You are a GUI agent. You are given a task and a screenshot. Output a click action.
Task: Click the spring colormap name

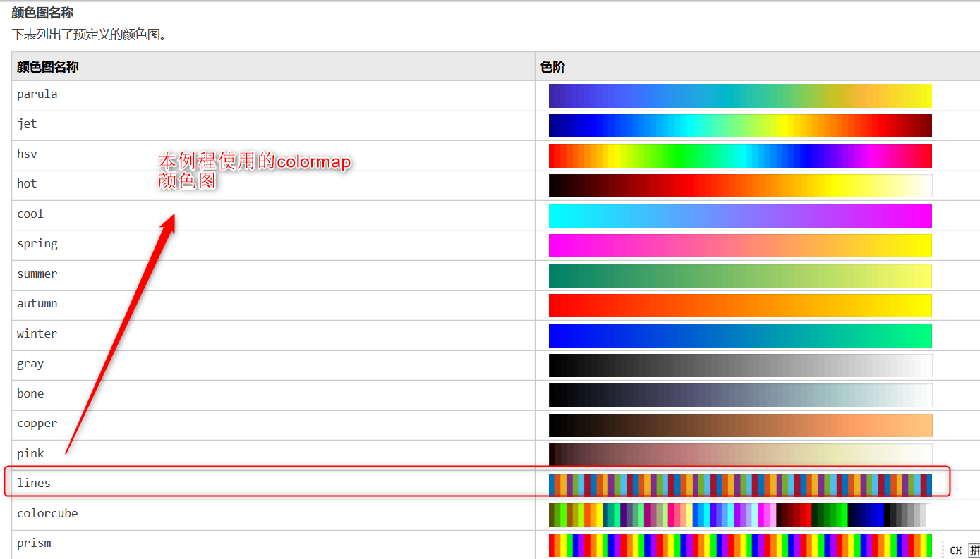(x=37, y=244)
